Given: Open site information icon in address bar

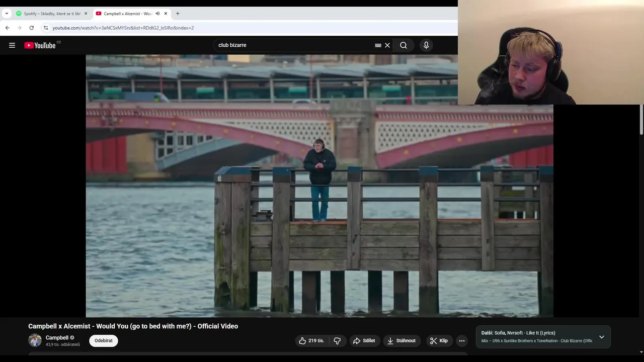Looking at the screenshot, I should click(46, 28).
